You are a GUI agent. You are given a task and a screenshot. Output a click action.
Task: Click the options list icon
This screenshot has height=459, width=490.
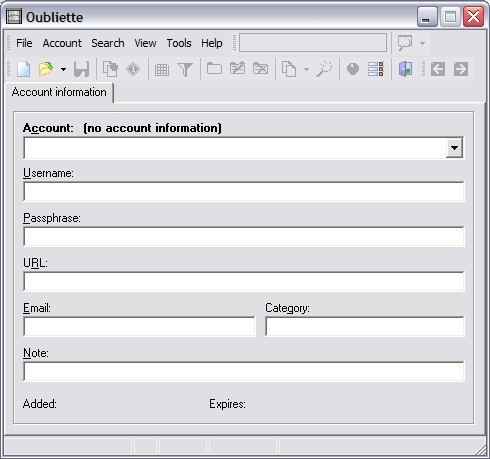coord(376,69)
